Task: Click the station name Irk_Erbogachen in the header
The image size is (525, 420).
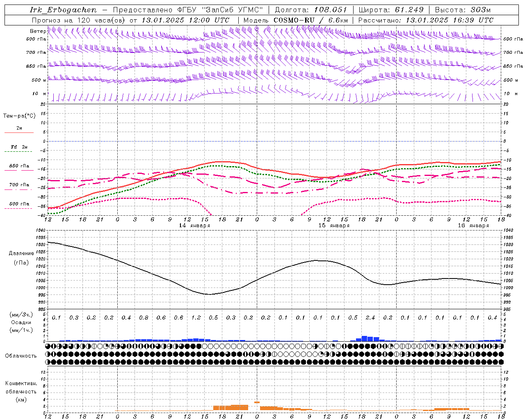Action: click(x=63, y=10)
